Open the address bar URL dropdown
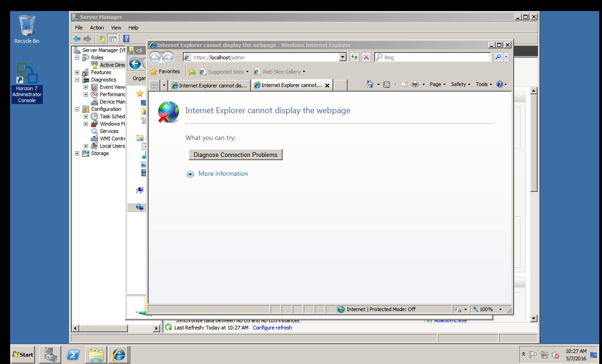 pyautogui.click(x=342, y=57)
